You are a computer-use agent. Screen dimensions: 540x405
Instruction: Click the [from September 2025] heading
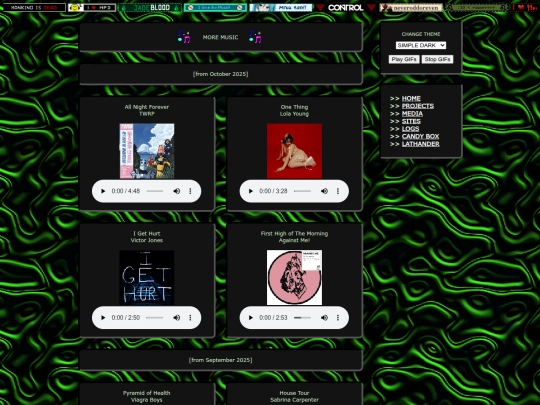(220, 360)
